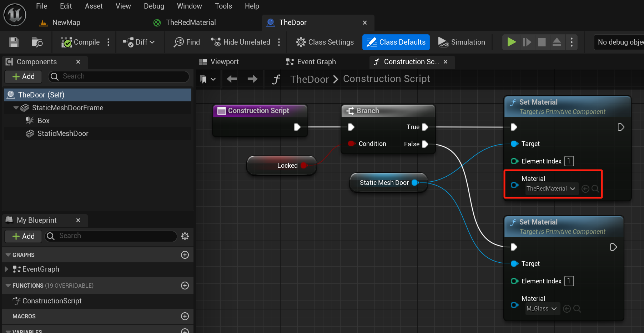644x333 pixels.
Task: Click the Stop playback button
Action: 542,42
